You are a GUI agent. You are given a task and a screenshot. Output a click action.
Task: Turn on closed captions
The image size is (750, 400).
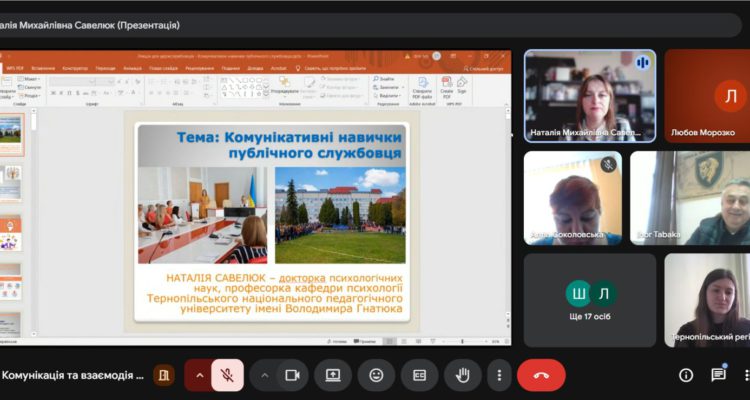click(x=420, y=375)
